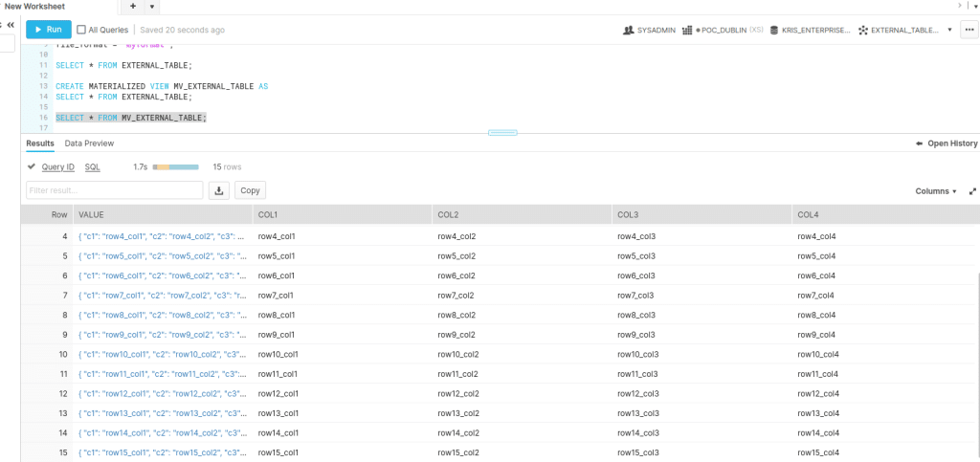Run the selected query
This screenshot has height=462, width=980.
point(48,30)
